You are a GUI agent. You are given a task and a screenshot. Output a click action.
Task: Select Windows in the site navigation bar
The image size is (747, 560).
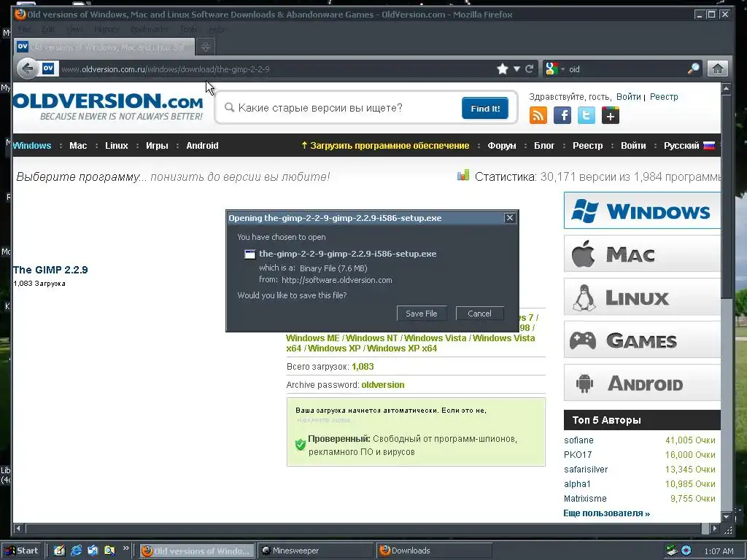[31, 146]
